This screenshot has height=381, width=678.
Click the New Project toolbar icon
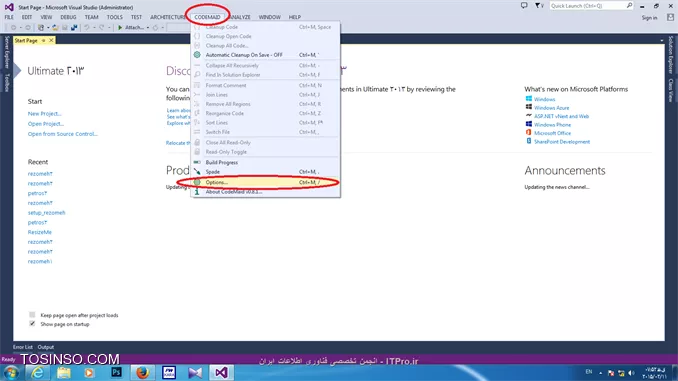41,28
